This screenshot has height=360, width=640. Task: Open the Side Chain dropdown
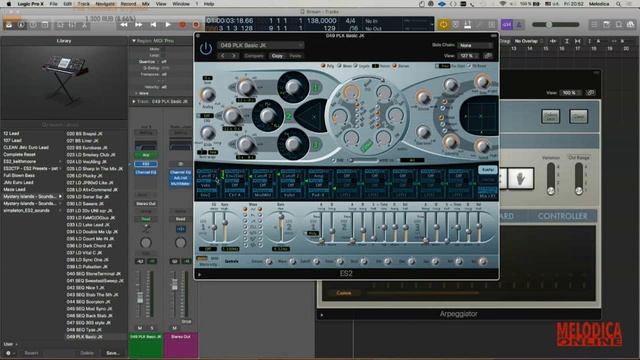tap(475, 45)
